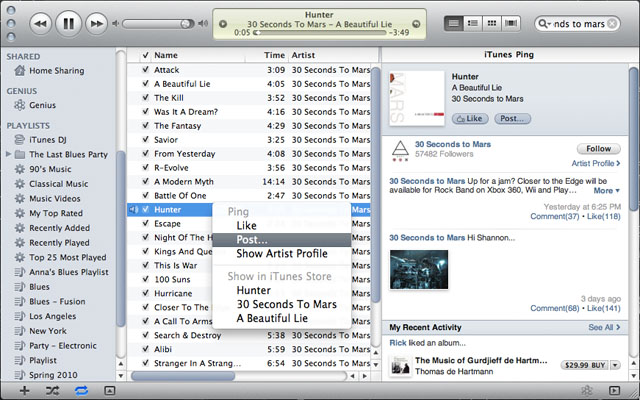Screen dimensions: 640x400
Task: Open Home Sharing in sidebar
Action: click(x=57, y=71)
